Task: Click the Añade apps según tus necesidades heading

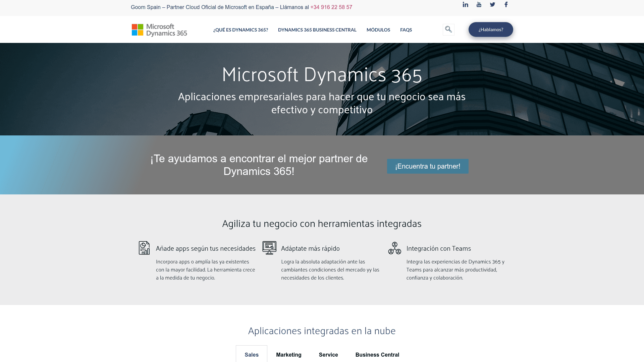Action: [x=206, y=248]
